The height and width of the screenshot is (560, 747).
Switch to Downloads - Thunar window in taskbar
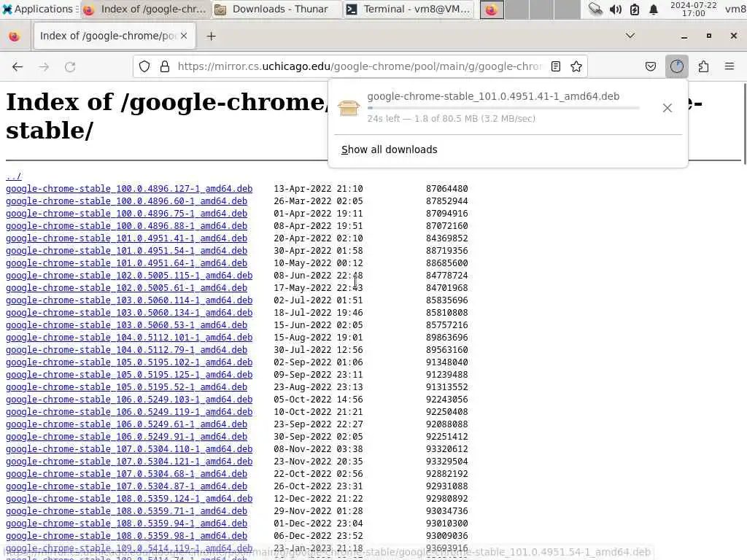click(x=276, y=9)
